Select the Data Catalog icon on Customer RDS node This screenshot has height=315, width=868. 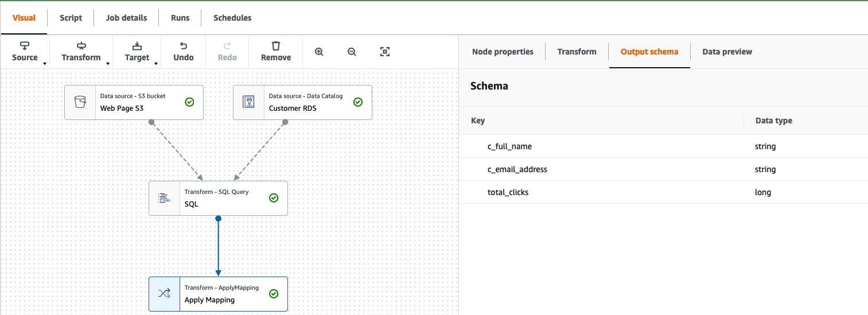pyautogui.click(x=249, y=102)
